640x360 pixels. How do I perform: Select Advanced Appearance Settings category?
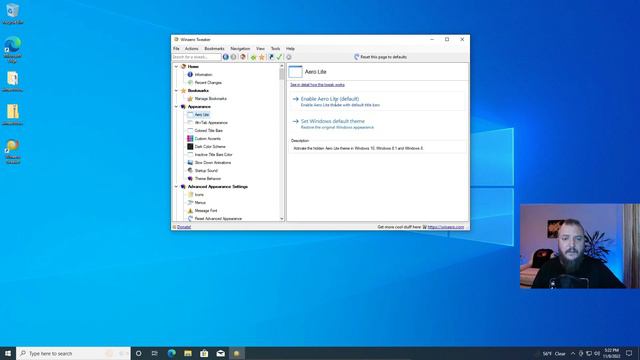pos(218,187)
